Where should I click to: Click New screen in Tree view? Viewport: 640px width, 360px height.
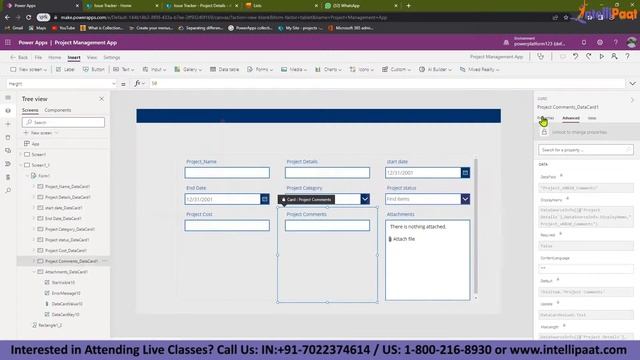tap(41, 133)
